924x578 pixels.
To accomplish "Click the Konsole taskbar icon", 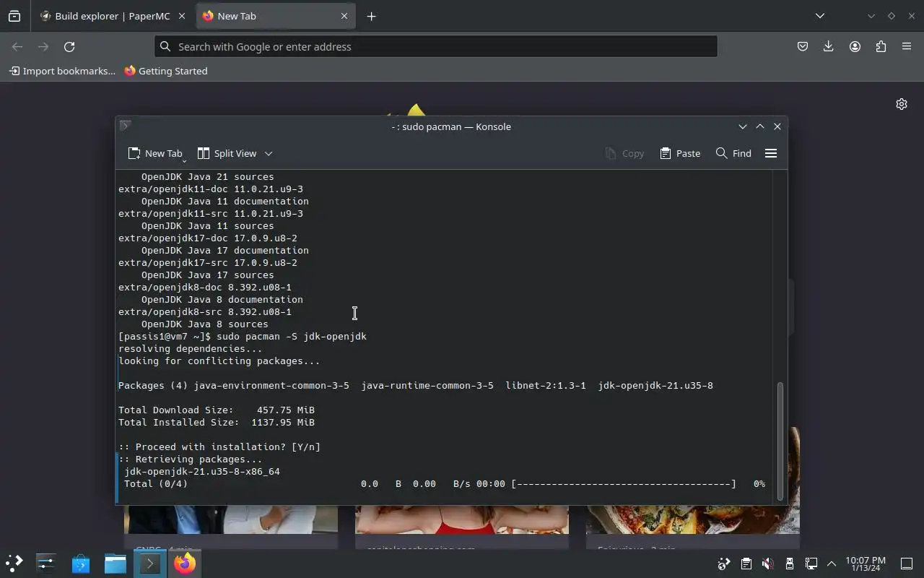I will 150,563.
